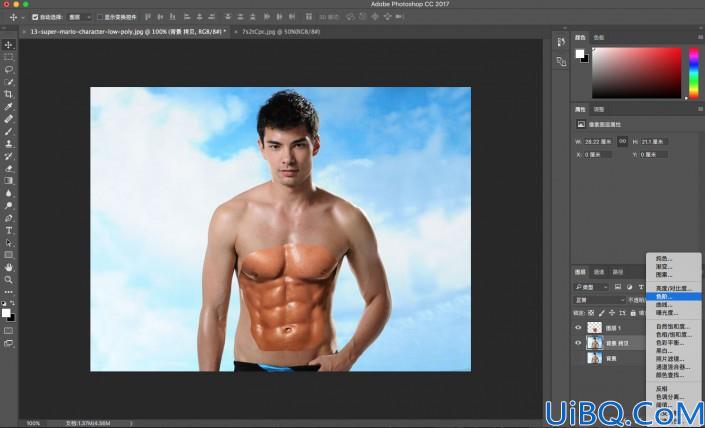Click align top edges in options bar
The image size is (705, 428).
click(x=147, y=17)
